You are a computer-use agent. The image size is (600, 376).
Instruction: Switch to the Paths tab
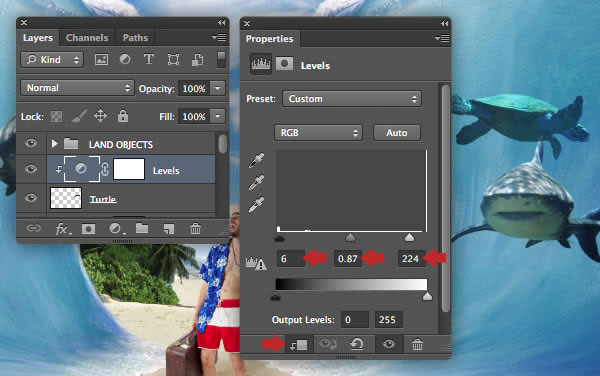click(135, 38)
